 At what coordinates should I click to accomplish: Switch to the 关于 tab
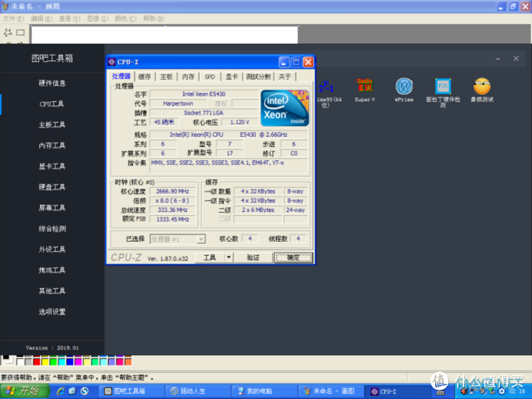[x=285, y=77]
